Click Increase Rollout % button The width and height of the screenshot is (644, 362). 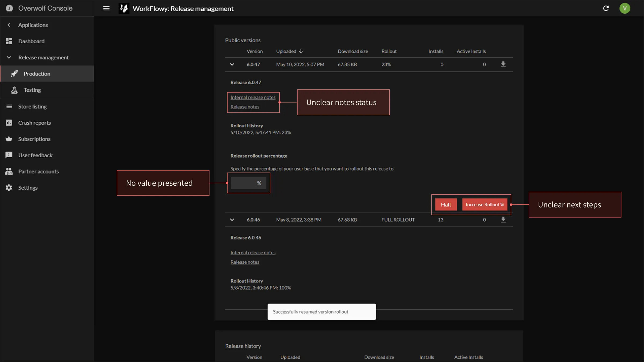pos(485,205)
